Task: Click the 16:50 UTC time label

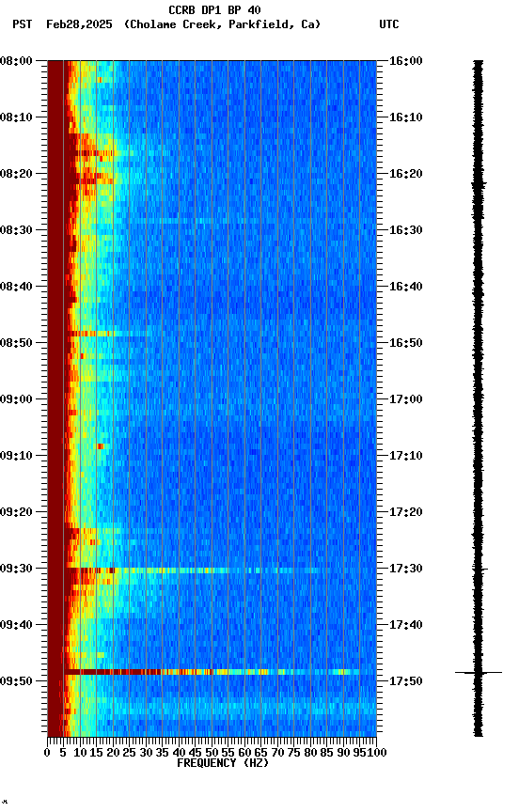Action: (x=405, y=343)
